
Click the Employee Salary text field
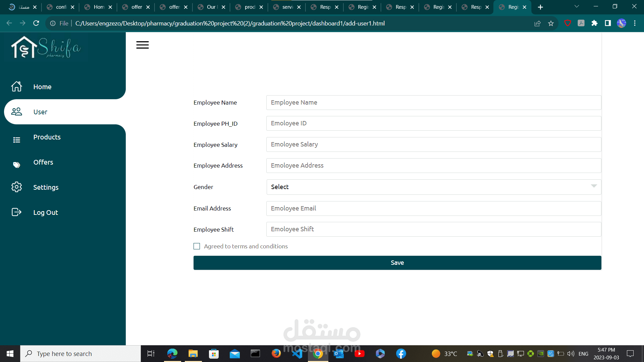(x=433, y=144)
